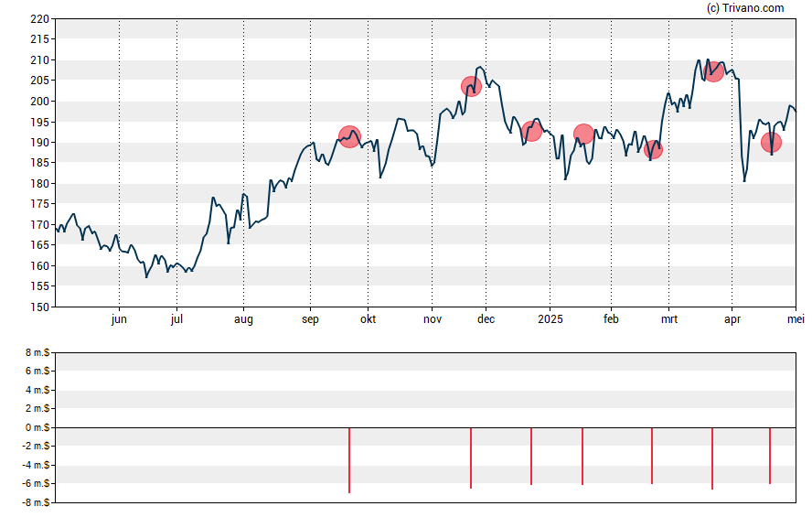Click the 'nov' axis label
Image resolution: width=812 pixels, height=517 pixels.
[x=433, y=319]
